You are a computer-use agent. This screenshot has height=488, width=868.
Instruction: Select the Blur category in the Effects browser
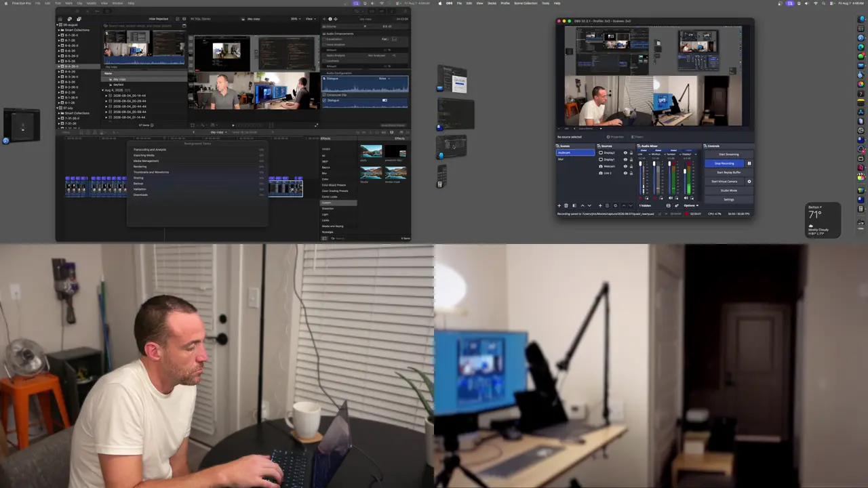click(x=325, y=173)
